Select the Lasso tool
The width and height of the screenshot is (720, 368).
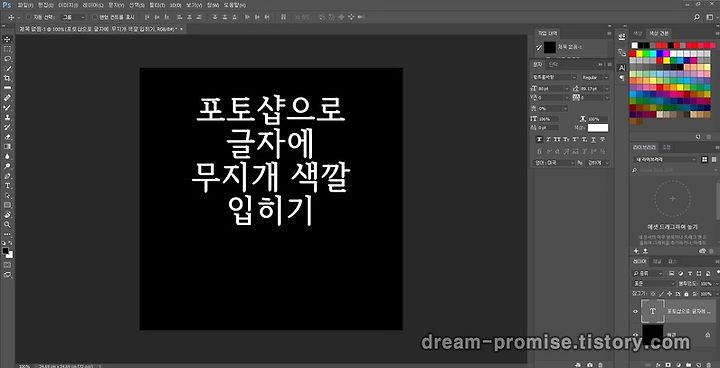[x=7, y=59]
